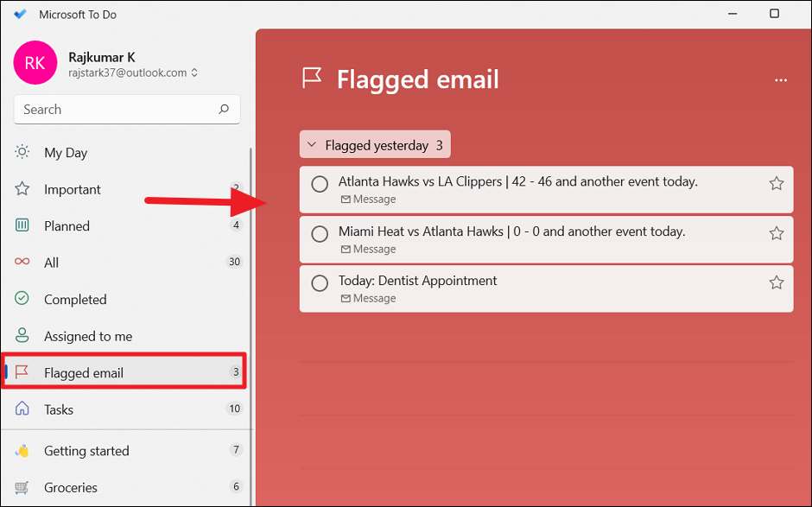Click the Message label under Atlanta Hawks vs LA Clippers
Screen dimensions: 812x507
(374, 199)
